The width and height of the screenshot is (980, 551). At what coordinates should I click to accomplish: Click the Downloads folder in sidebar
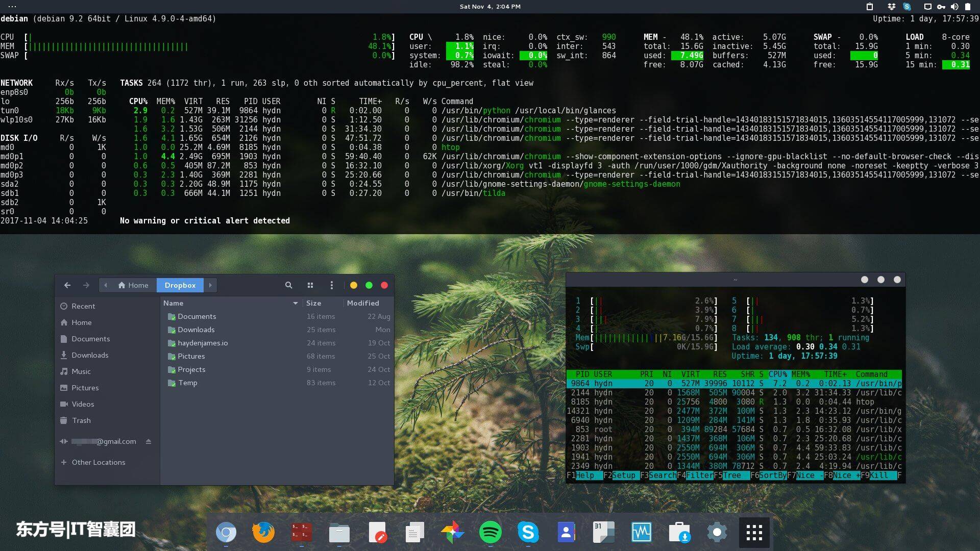(90, 355)
